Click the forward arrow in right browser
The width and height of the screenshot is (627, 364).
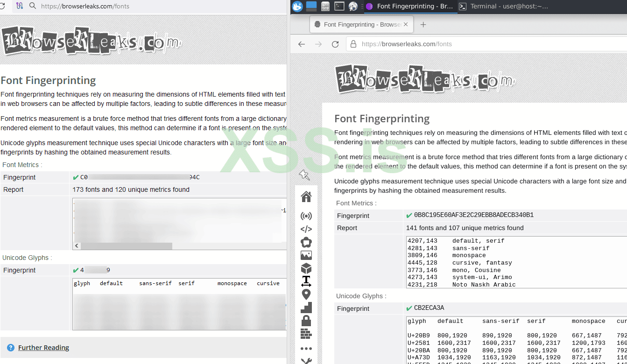click(x=318, y=44)
